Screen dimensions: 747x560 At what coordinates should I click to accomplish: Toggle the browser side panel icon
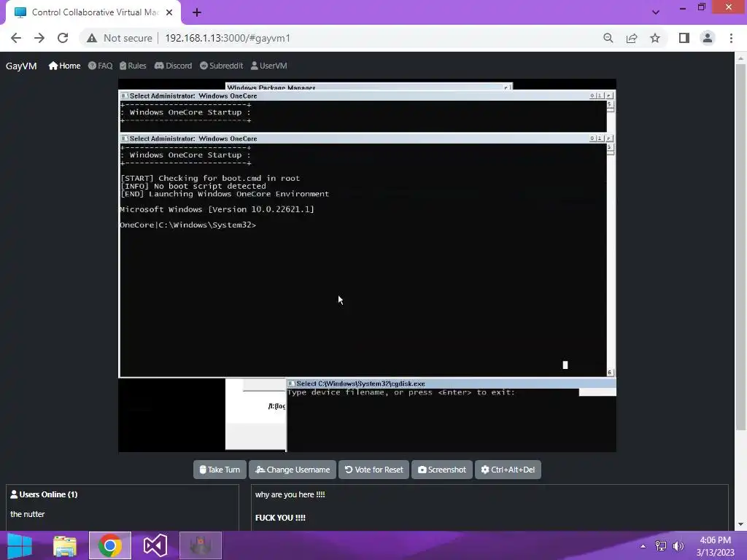tap(684, 38)
